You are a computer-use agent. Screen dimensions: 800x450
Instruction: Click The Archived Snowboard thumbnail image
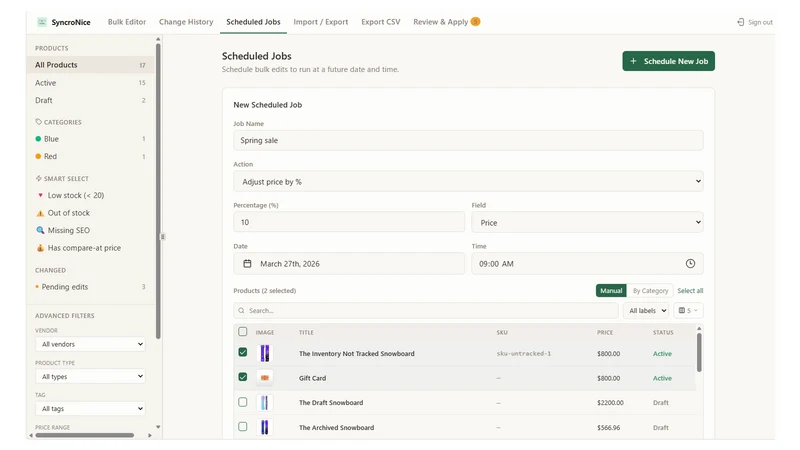click(264, 427)
